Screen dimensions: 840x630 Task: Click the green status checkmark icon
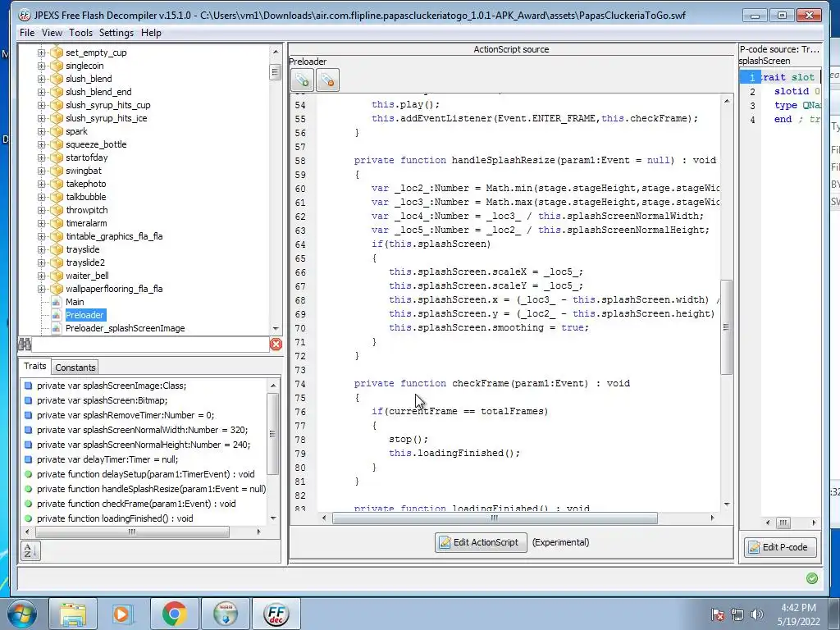click(x=811, y=578)
